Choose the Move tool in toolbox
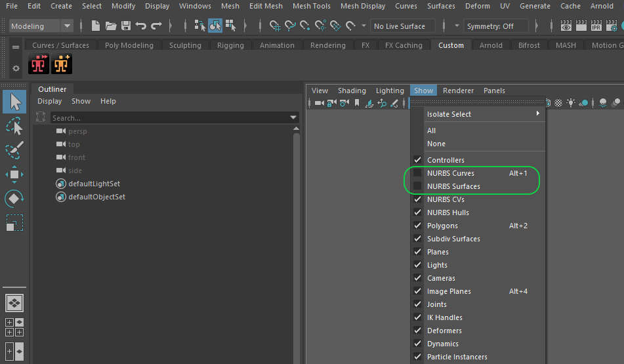This screenshot has height=364, width=624. click(14, 174)
